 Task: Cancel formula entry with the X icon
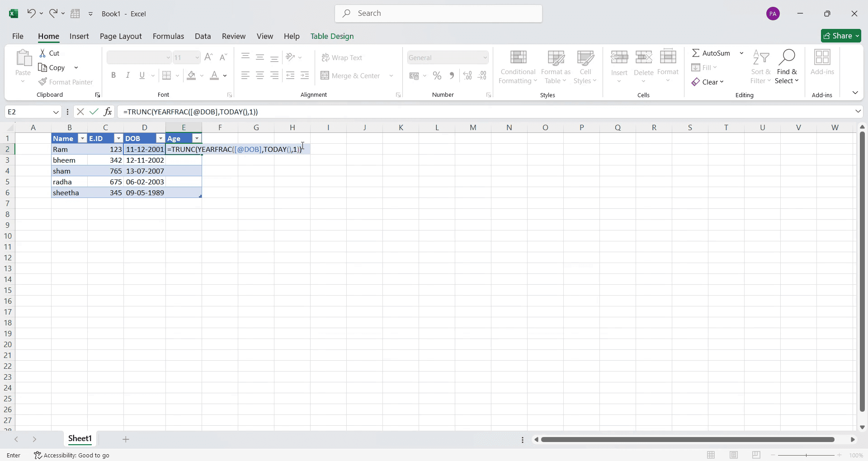tap(80, 112)
